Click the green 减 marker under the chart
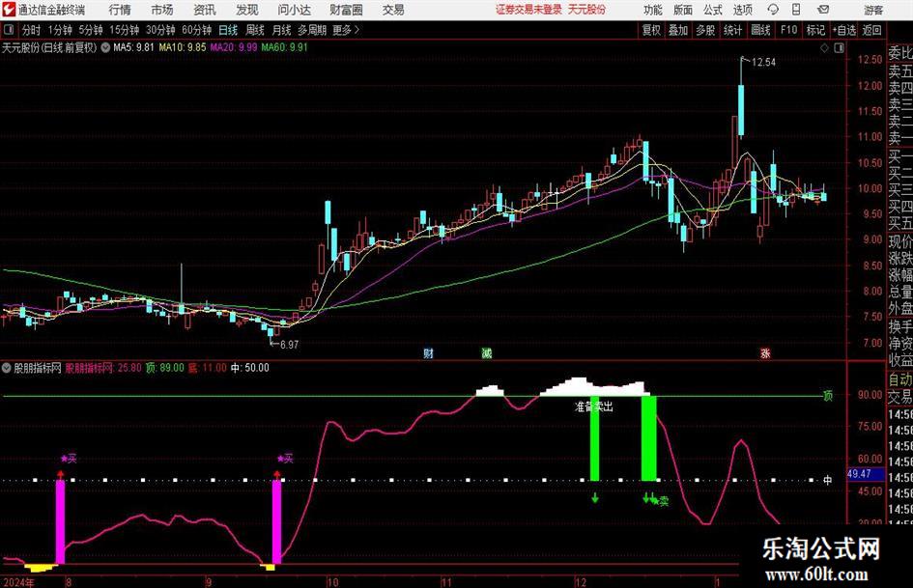The height and width of the screenshot is (588, 913). pos(487,353)
